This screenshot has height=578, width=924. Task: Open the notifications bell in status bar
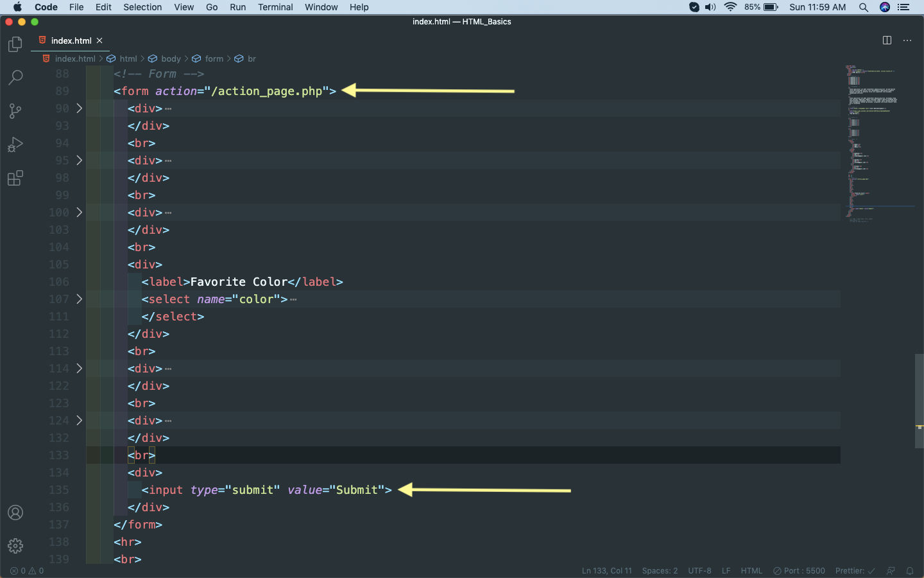tap(910, 571)
